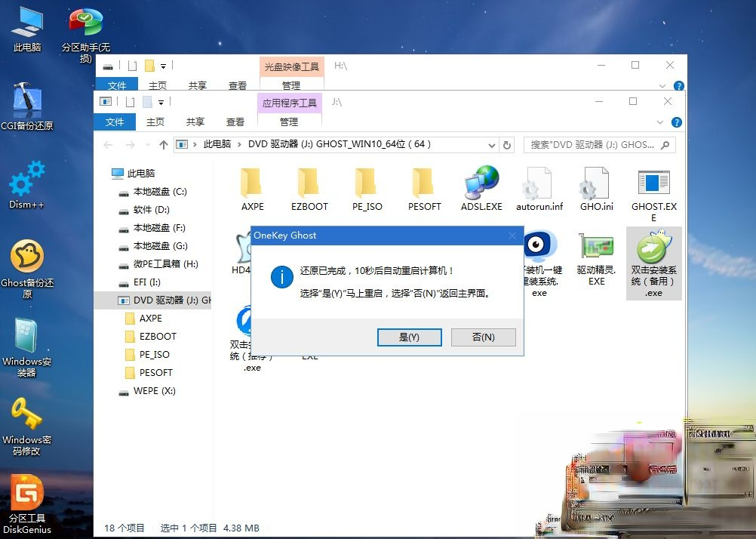Select 双击安装系统（备用）.exe file
Screen dimensions: 756x539
pos(654,263)
